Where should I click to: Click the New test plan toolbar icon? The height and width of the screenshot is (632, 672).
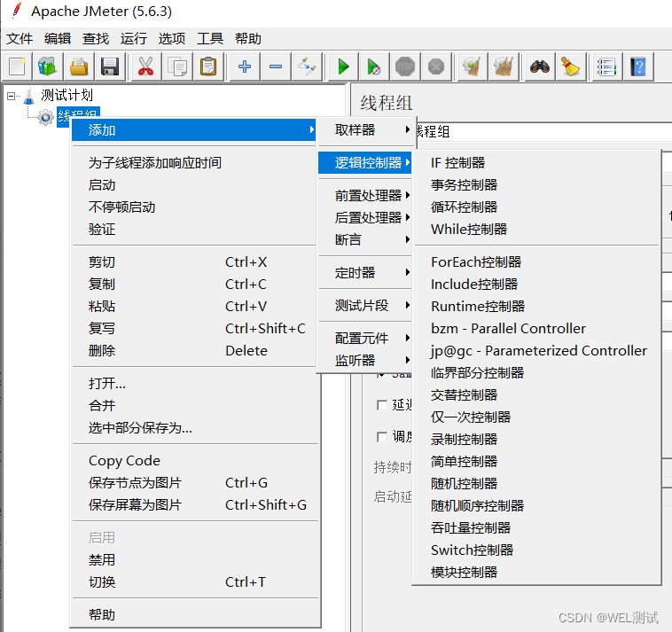coord(17,66)
